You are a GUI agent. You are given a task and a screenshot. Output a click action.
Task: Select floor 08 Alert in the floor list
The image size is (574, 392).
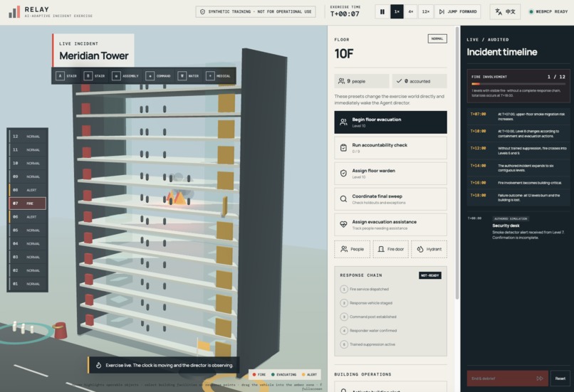(x=28, y=190)
